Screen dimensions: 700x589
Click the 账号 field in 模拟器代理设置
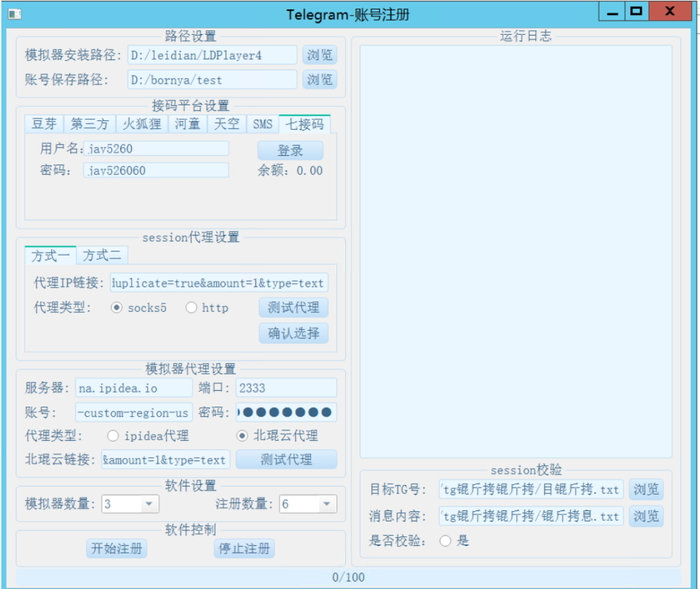click(134, 412)
